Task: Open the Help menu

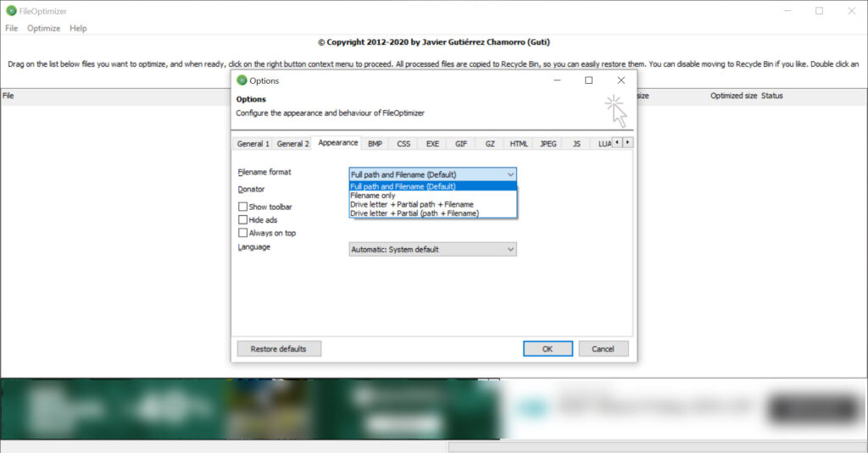Action: coord(78,28)
